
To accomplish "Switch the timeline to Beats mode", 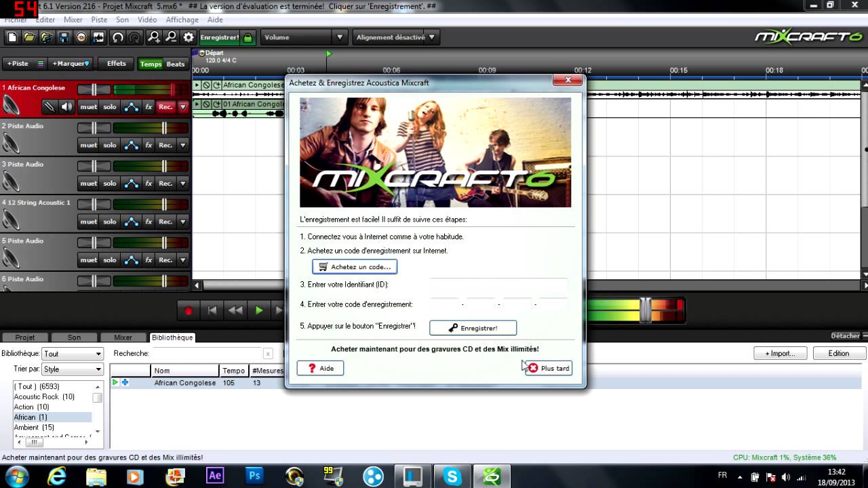I will 176,64.
